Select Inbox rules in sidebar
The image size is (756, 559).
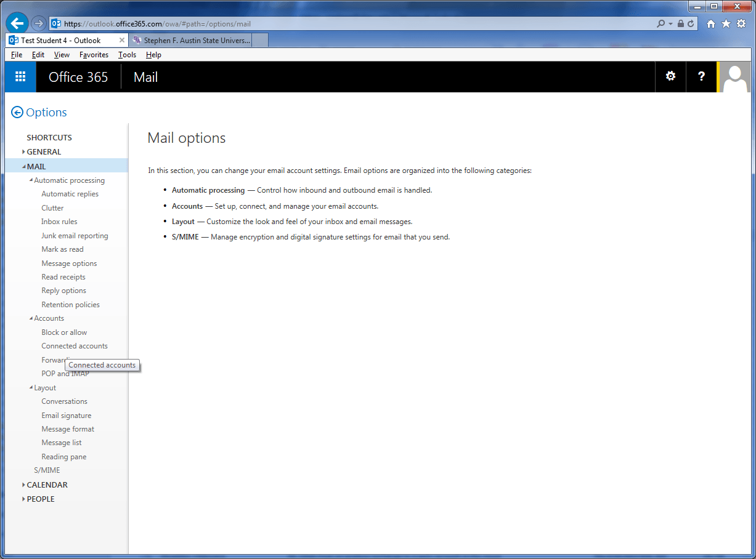tap(59, 222)
